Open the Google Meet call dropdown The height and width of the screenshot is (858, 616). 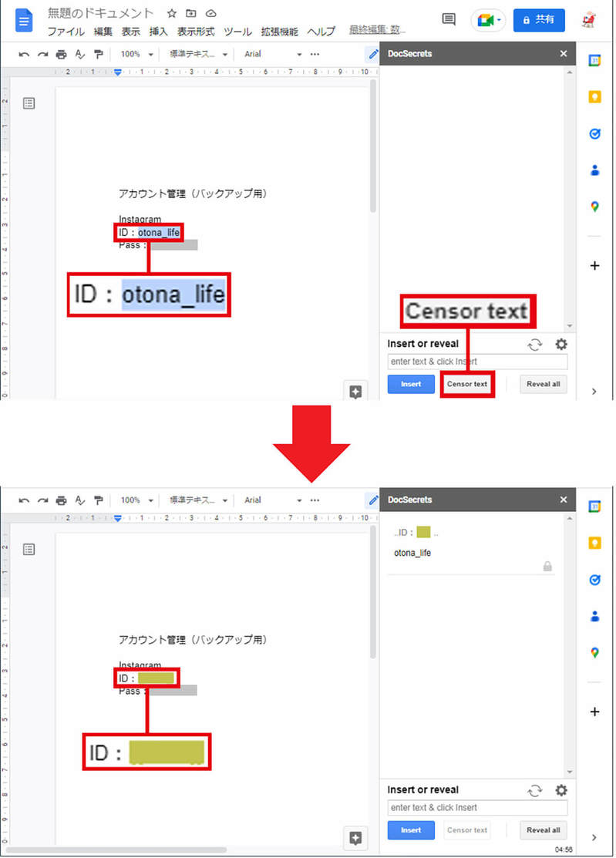(488, 20)
